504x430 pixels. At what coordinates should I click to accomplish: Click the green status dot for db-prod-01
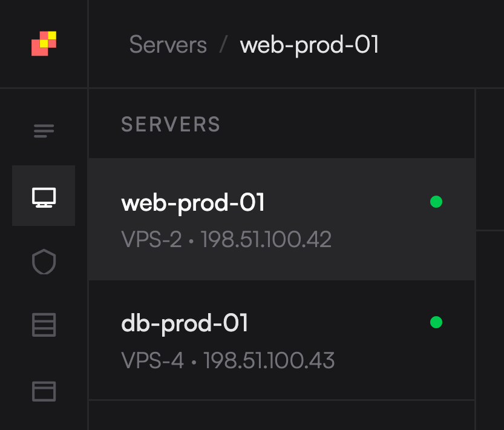pos(436,322)
